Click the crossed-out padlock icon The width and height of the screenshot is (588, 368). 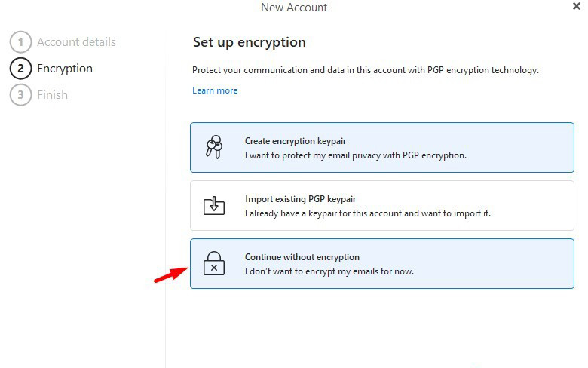click(x=214, y=263)
